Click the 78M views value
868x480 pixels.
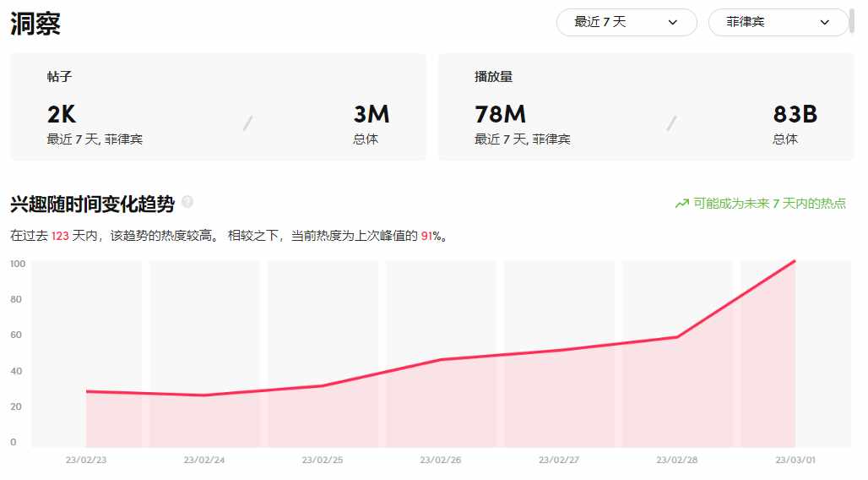[x=500, y=114]
